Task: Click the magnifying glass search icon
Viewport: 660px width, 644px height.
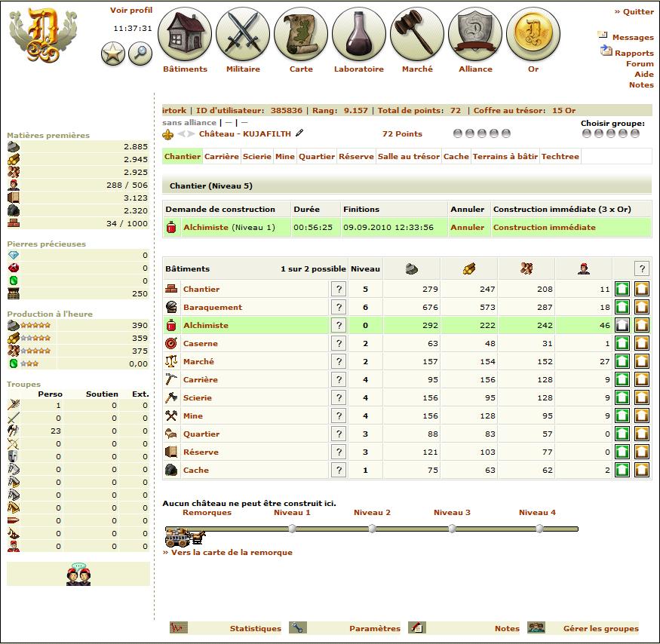Action: pos(140,54)
